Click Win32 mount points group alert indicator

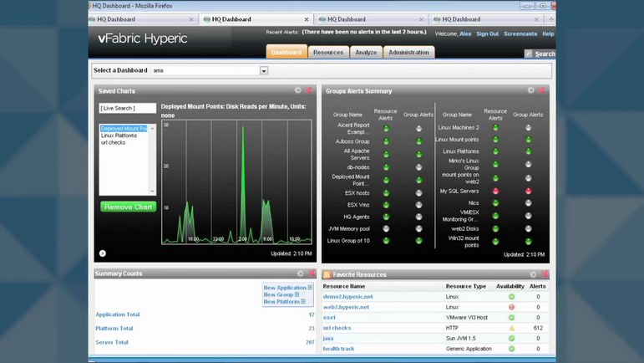pos(528,242)
